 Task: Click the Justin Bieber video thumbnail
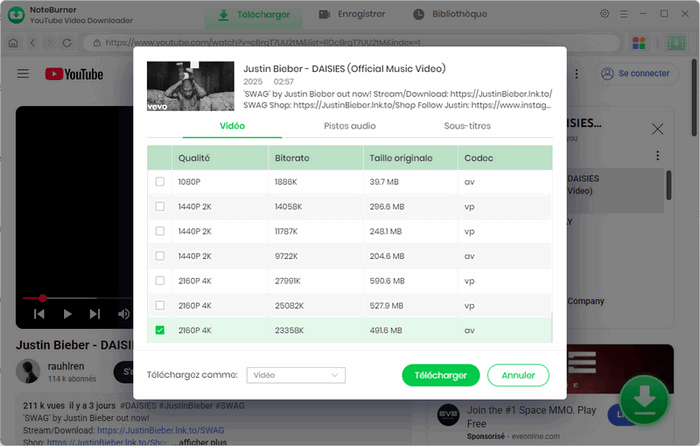[190, 86]
